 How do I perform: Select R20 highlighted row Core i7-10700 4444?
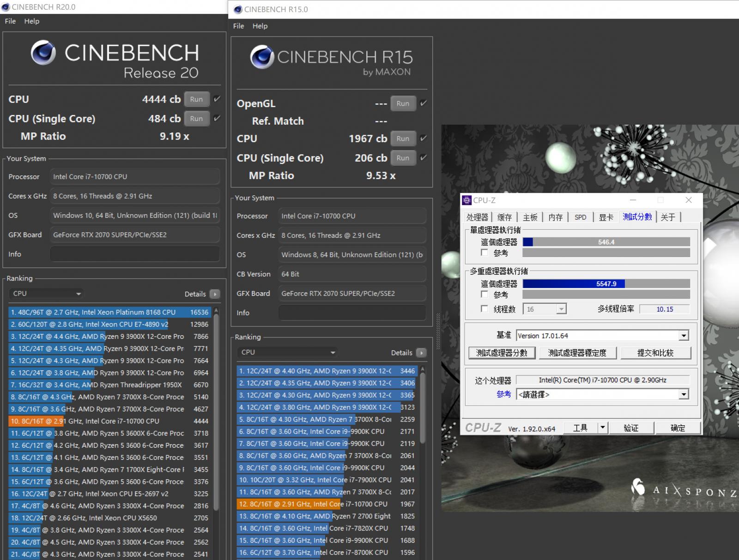point(109,421)
